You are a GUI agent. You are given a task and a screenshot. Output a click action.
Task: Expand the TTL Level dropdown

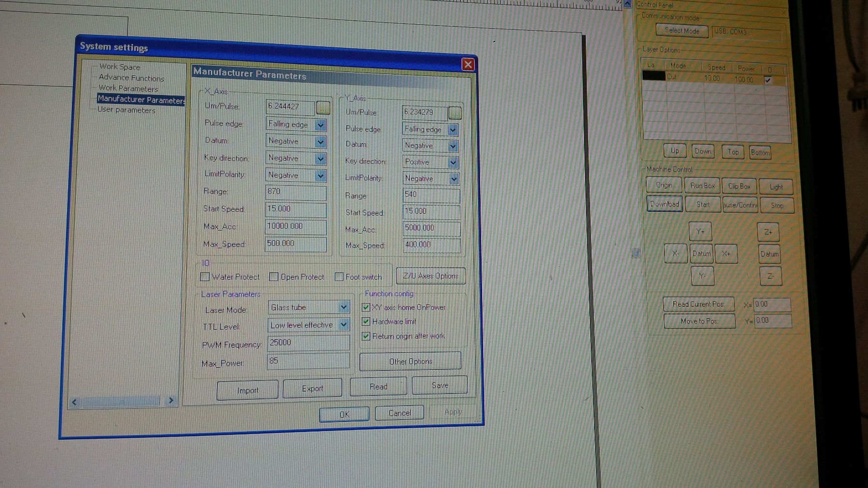click(343, 325)
